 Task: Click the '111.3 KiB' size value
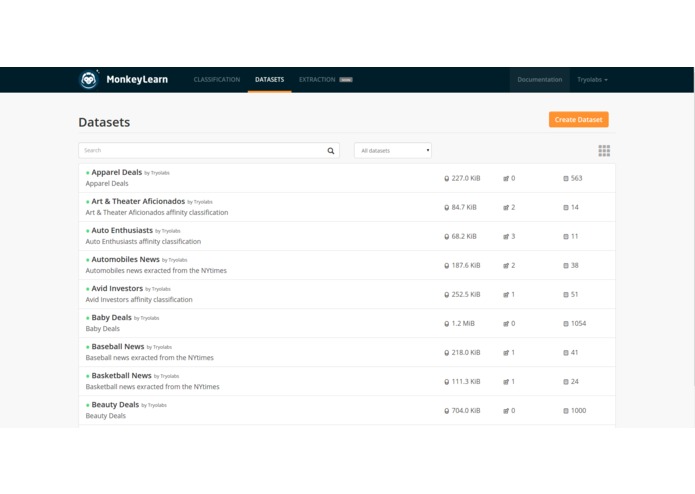(x=466, y=381)
